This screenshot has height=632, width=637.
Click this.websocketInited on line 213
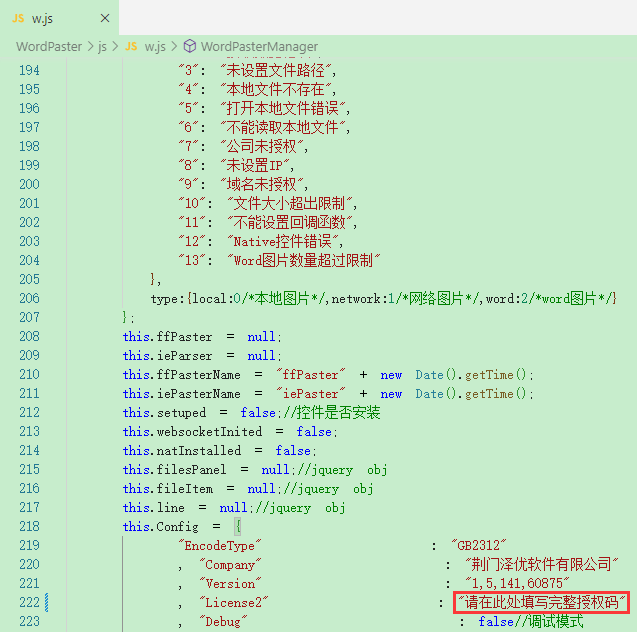192,432
